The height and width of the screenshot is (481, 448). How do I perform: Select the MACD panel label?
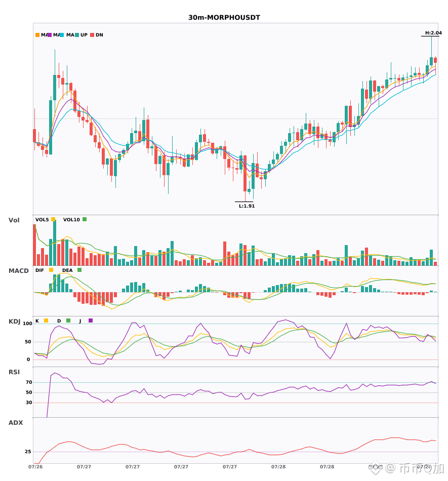tap(18, 270)
